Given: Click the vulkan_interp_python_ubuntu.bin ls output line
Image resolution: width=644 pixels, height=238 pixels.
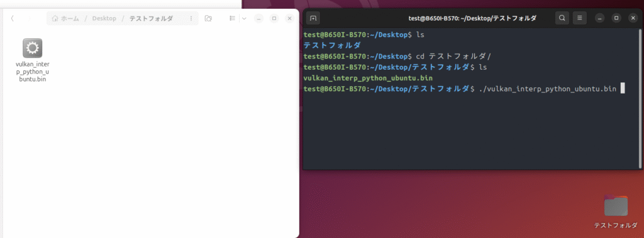Looking at the screenshot, I should click(x=368, y=78).
